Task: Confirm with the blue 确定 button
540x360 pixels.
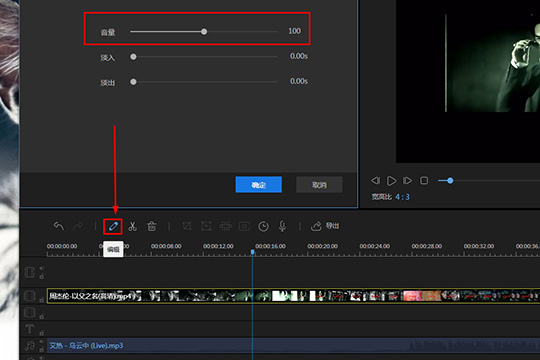Action: point(259,185)
